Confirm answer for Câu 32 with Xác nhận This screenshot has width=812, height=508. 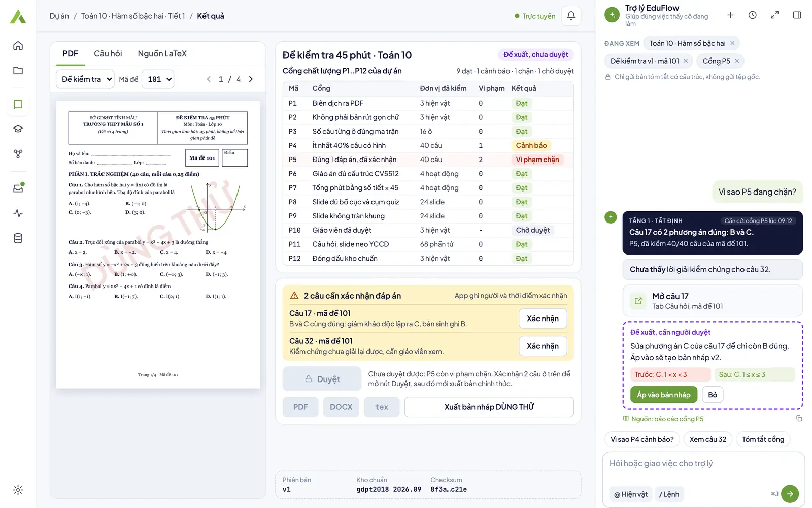click(x=543, y=346)
